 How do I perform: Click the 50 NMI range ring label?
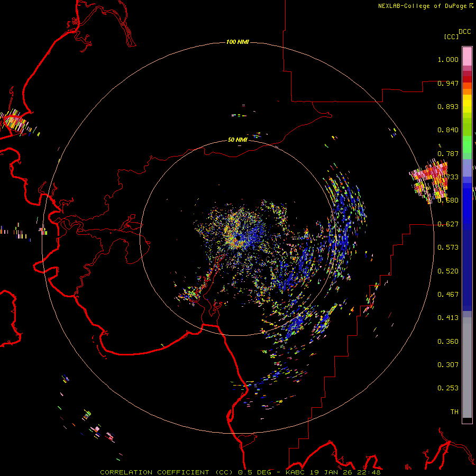coord(237,140)
